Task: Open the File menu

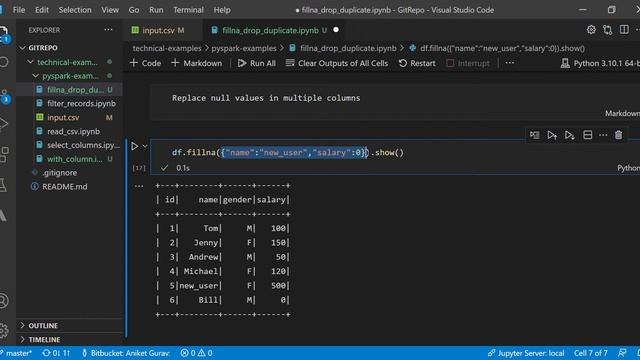Action: coord(19,10)
